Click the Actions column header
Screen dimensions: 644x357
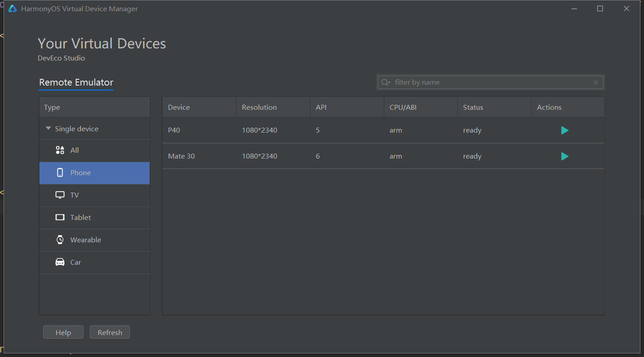pyautogui.click(x=568, y=108)
